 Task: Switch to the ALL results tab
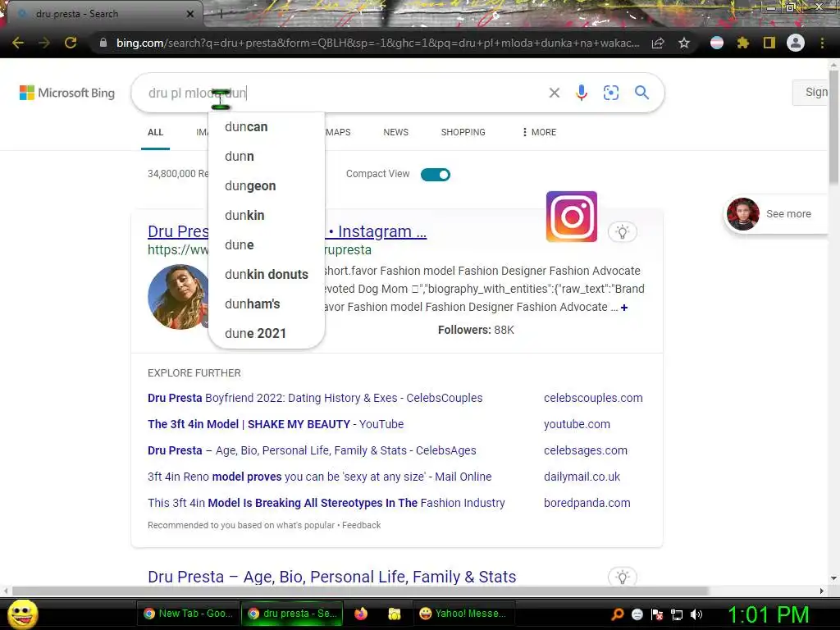click(x=155, y=132)
